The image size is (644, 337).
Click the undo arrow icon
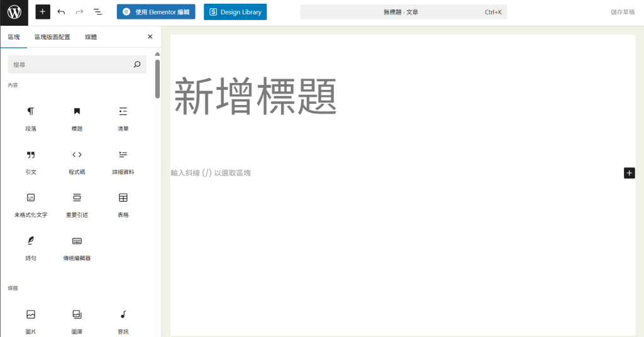click(61, 12)
